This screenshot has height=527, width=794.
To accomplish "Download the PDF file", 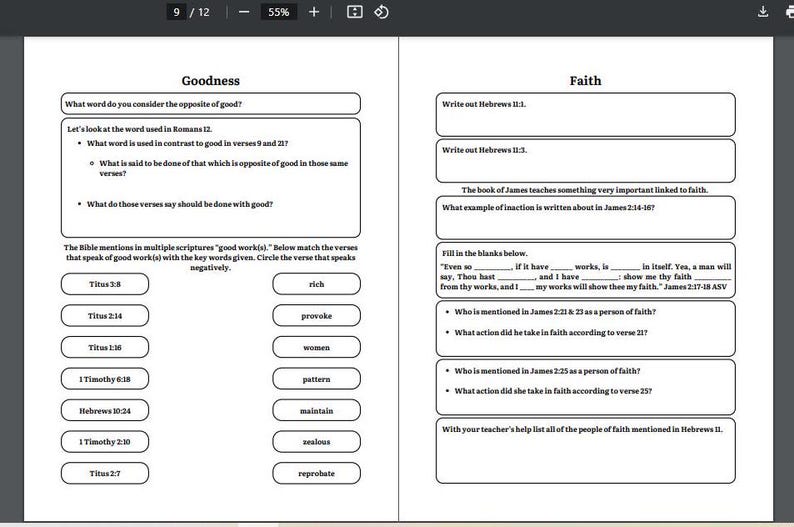I will [x=763, y=12].
